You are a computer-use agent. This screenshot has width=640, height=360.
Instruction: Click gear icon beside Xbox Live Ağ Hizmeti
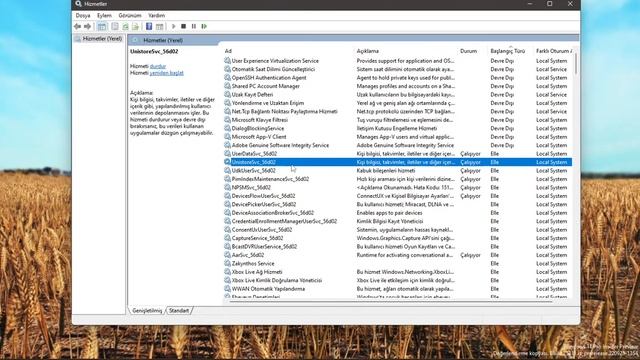click(227, 272)
